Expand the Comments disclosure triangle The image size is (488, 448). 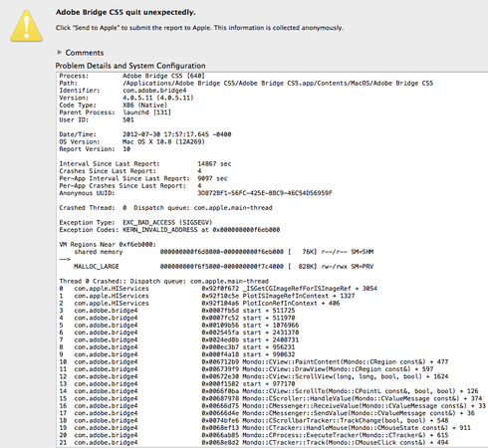60,52
